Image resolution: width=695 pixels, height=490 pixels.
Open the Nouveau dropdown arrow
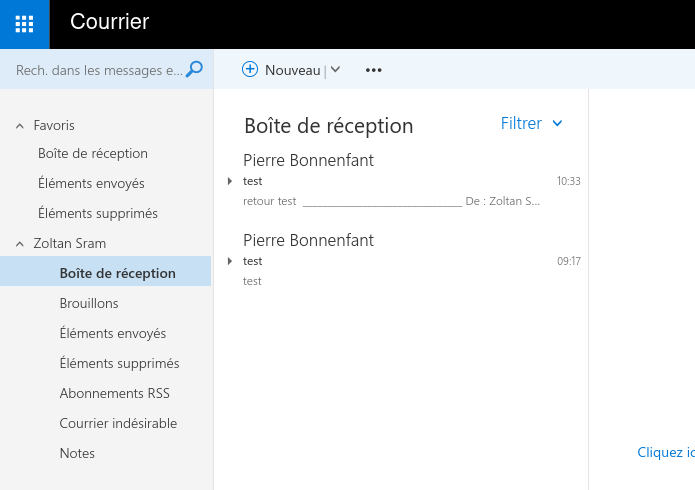point(336,69)
